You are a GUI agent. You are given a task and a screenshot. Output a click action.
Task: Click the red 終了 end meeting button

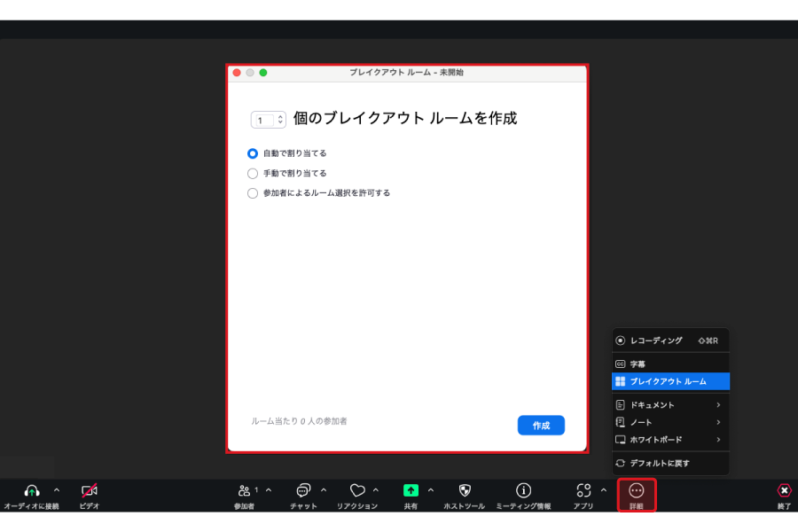tap(784, 490)
